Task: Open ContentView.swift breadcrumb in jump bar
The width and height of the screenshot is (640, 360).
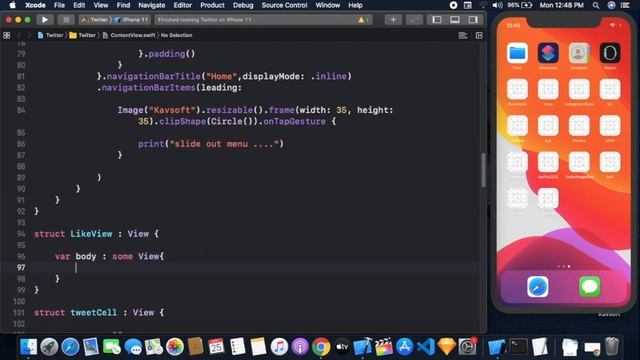Action: coord(129,36)
